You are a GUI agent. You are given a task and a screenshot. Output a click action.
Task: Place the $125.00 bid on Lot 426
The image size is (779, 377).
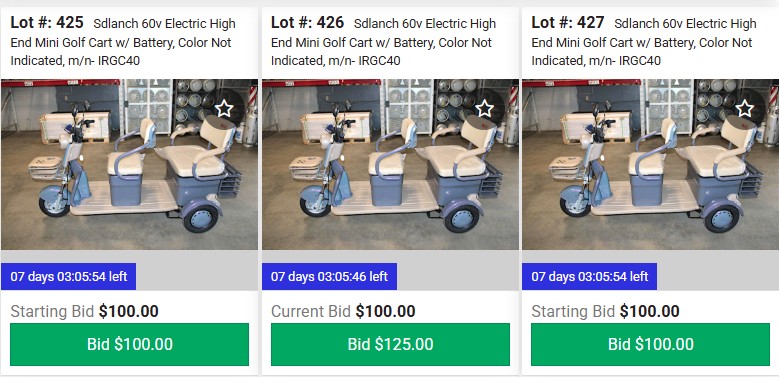point(390,344)
